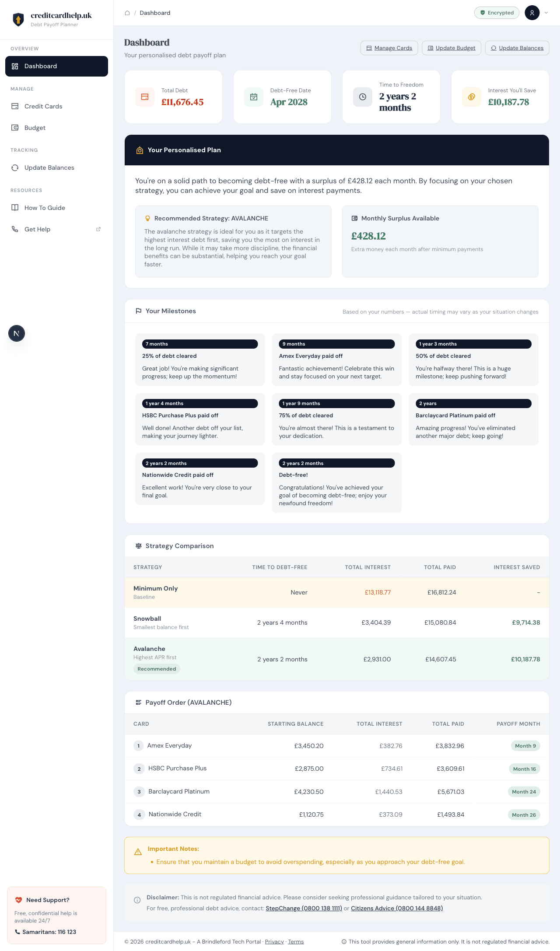Click the wallet icon by Monthly Surplus Available
The width and height of the screenshot is (560, 951).
[x=354, y=218]
